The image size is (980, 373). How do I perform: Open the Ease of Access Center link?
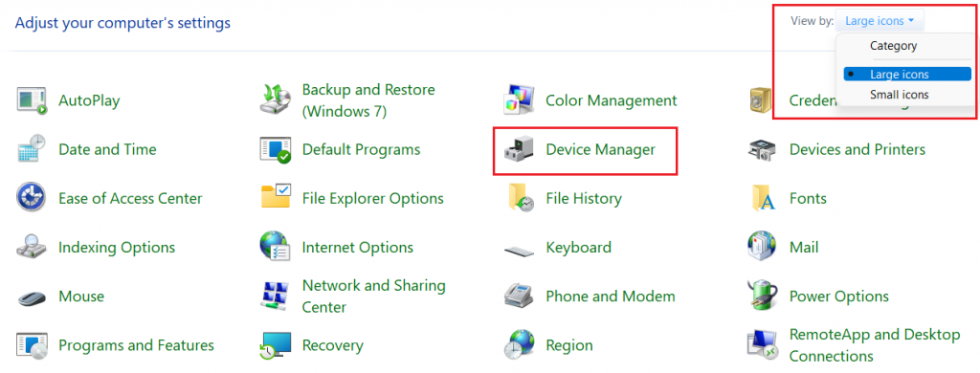click(x=130, y=198)
